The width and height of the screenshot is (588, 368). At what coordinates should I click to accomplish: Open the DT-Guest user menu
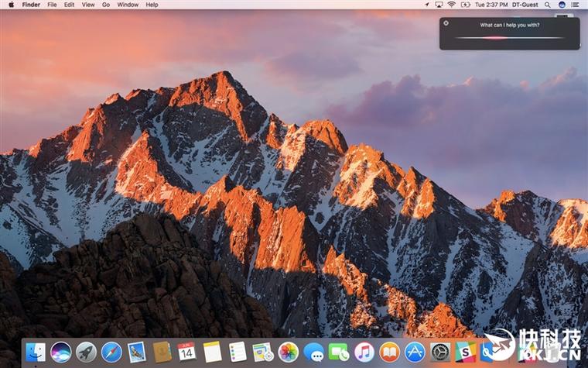pos(525,5)
